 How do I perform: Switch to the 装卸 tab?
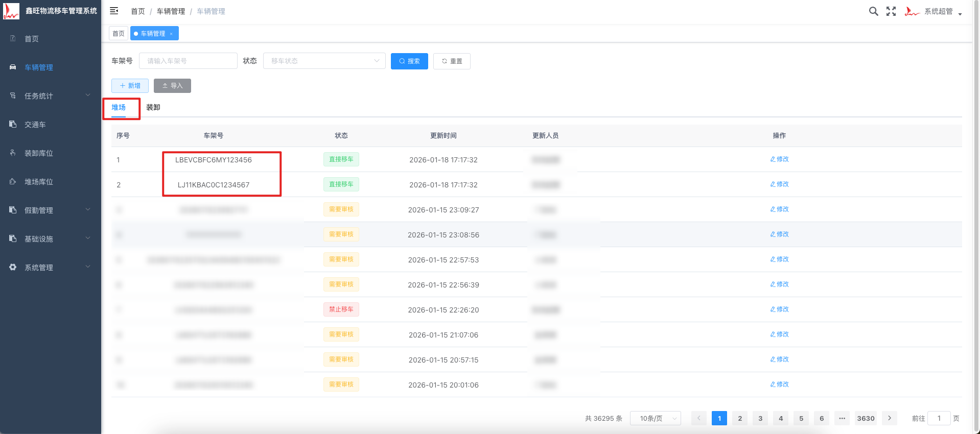coord(153,107)
